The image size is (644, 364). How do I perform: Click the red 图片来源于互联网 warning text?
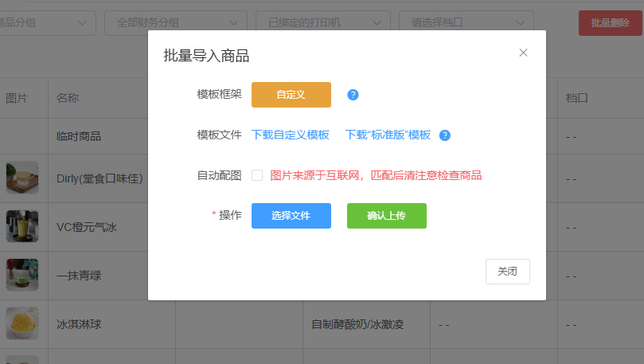tap(376, 175)
